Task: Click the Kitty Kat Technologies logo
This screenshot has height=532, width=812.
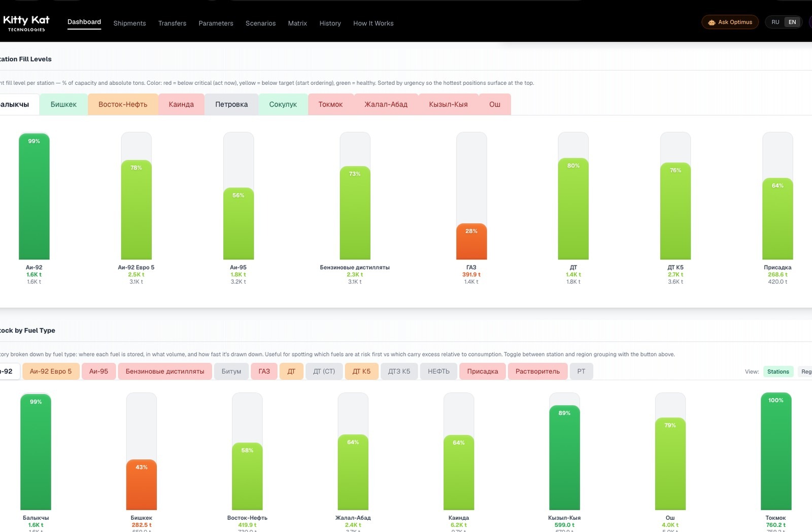Action: tap(26, 23)
